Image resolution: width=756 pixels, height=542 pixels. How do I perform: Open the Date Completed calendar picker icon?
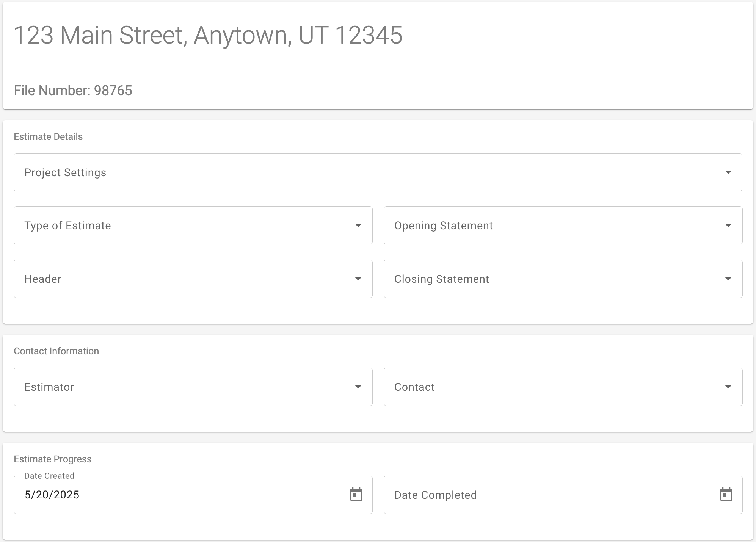(726, 495)
